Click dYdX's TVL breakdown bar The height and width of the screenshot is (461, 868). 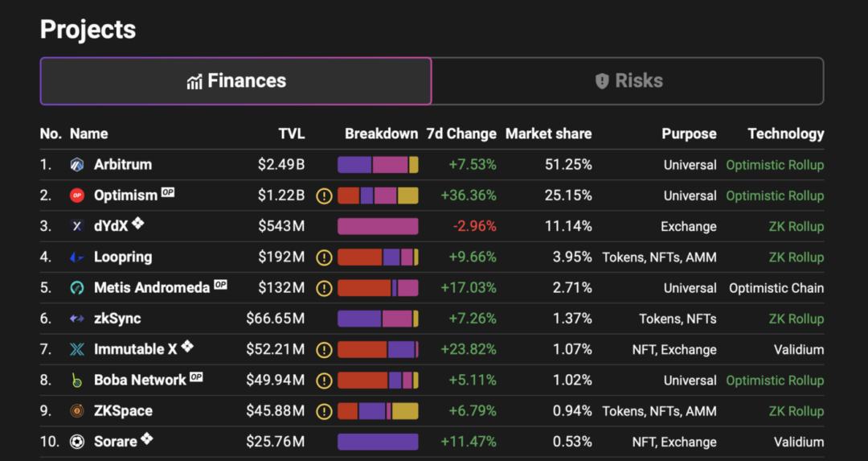[378, 227]
